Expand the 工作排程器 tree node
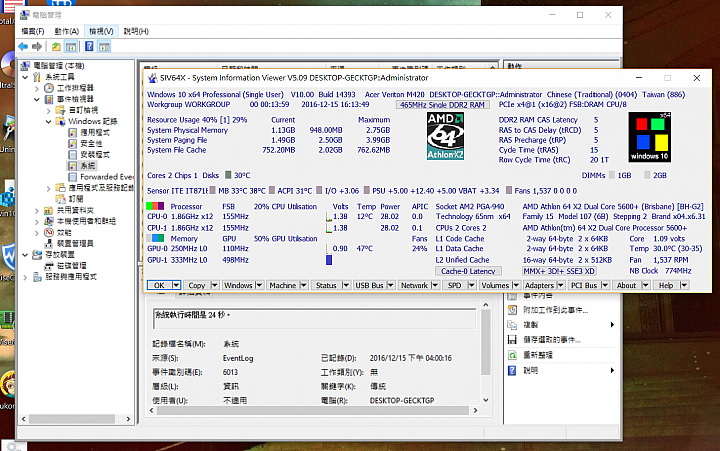This screenshot has height=451, width=720. (37, 88)
